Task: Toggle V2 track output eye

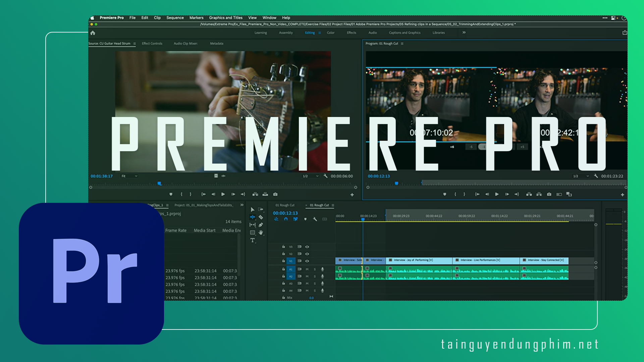Action: [x=307, y=254]
